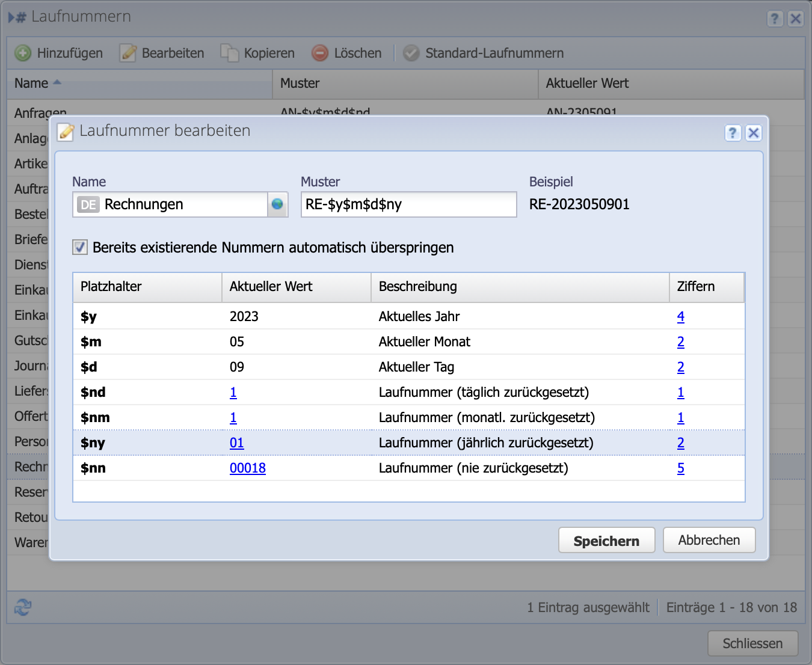Open help in the Laufnummern window header
The image size is (812, 665).
pyautogui.click(x=775, y=18)
